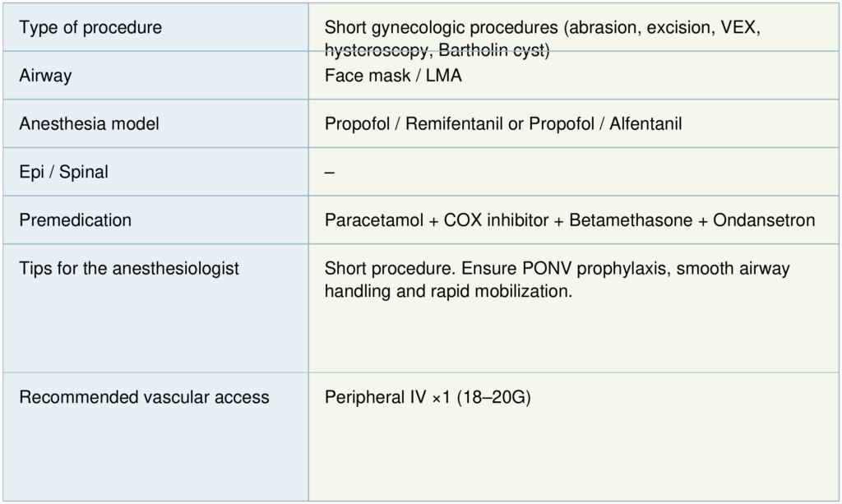Select the 'COX inhibitor' text
This screenshot has width=842, height=504.
(x=497, y=220)
